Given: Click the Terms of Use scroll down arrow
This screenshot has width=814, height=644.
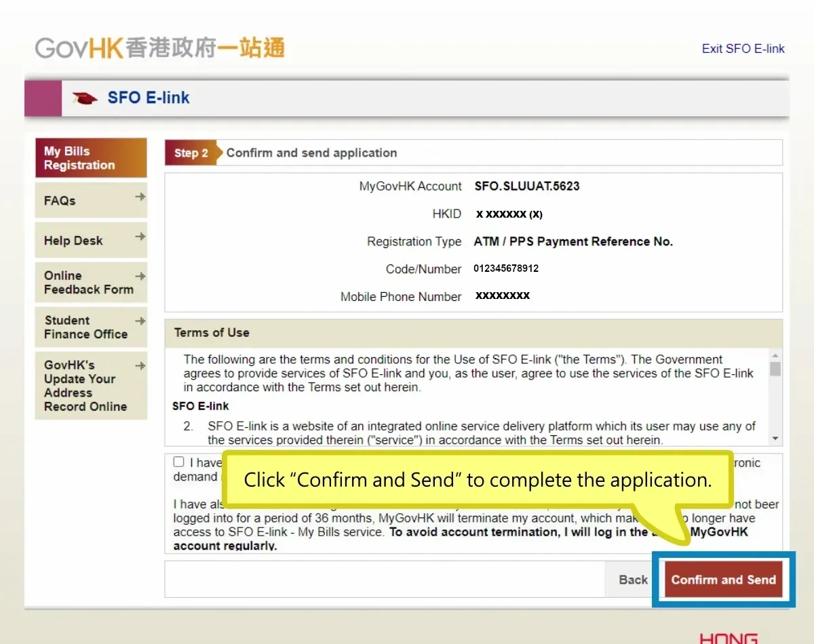Looking at the screenshot, I should pyautogui.click(x=775, y=439).
